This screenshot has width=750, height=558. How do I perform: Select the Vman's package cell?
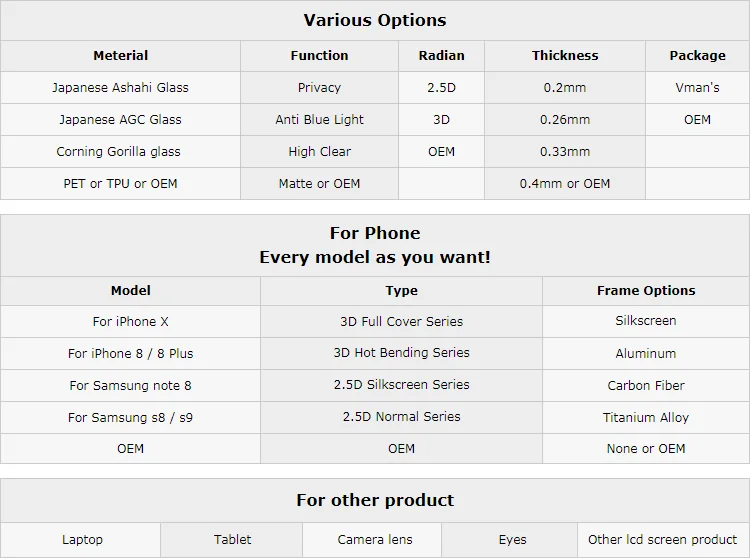(x=697, y=88)
